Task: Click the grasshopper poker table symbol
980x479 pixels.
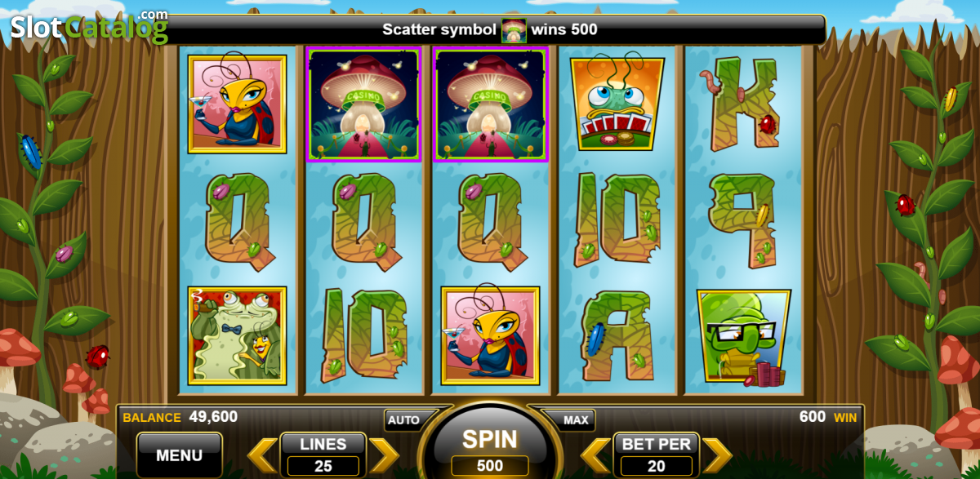Action: click(617, 103)
